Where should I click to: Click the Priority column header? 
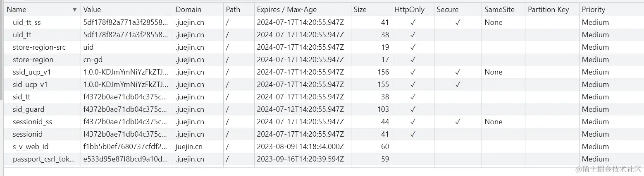tap(593, 10)
